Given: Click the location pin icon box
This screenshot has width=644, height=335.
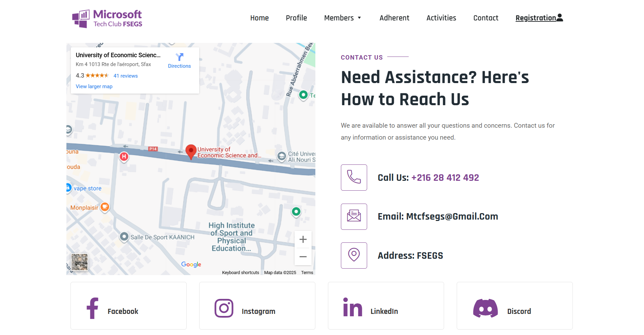Looking at the screenshot, I should pos(354,255).
